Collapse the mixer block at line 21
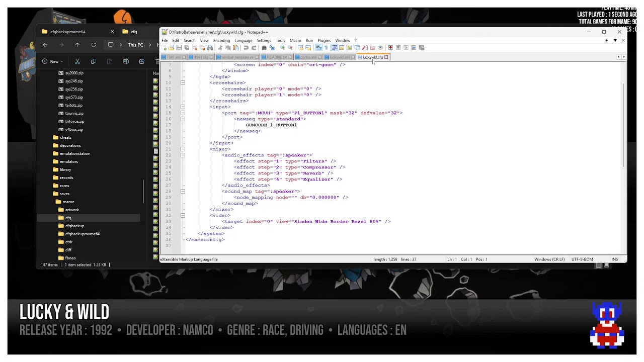Image resolution: width=644 pixels, height=362 pixels. click(x=183, y=149)
